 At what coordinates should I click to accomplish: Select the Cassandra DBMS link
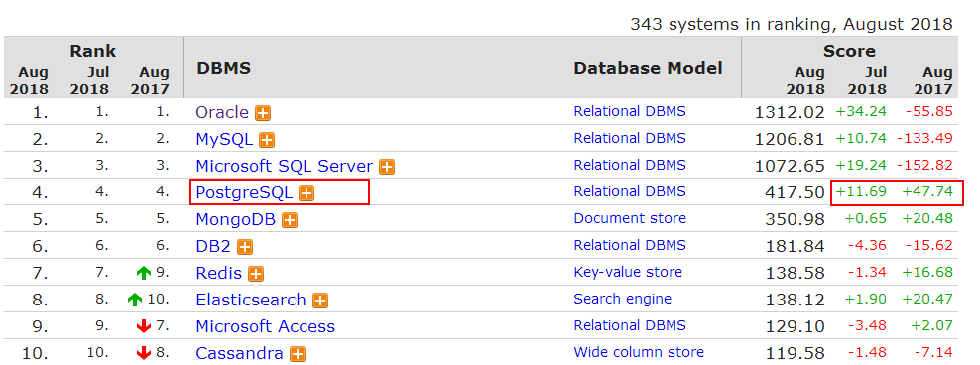click(239, 354)
